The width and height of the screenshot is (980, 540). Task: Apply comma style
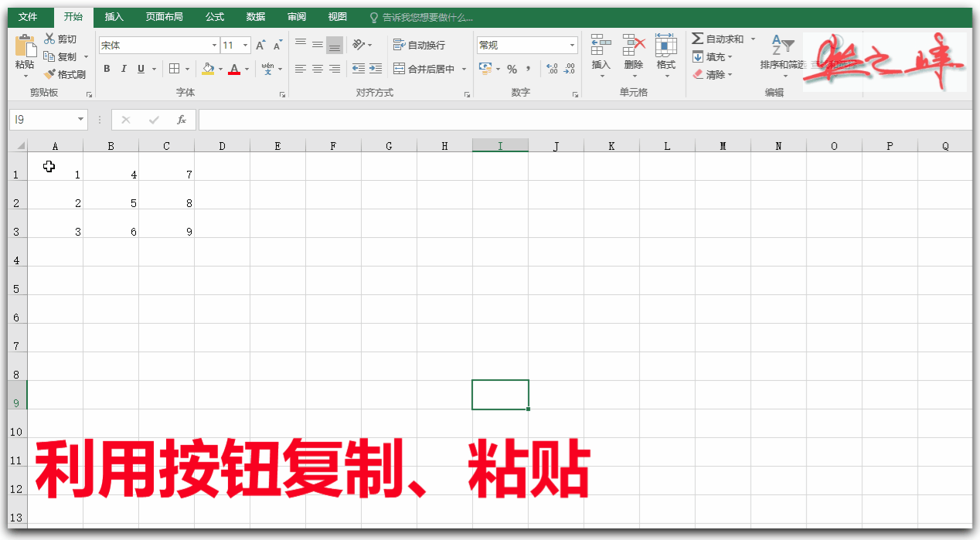click(x=529, y=69)
